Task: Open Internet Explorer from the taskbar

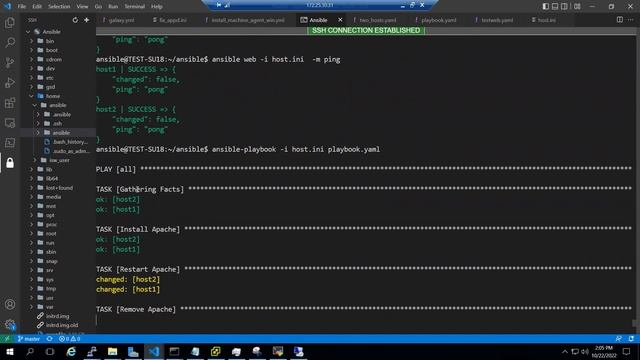Action: (71, 351)
